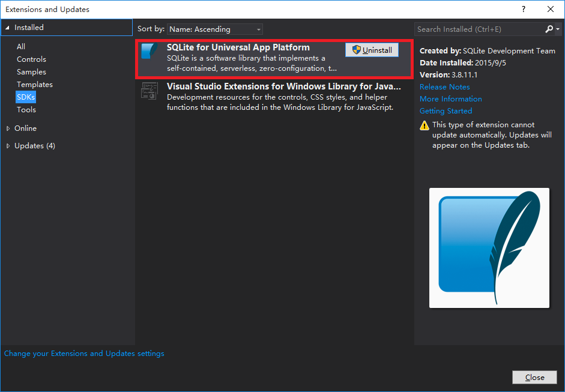Screen dimensions: 565x392
Task: Click the SQLite description text
Action: pyautogui.click(x=252, y=63)
